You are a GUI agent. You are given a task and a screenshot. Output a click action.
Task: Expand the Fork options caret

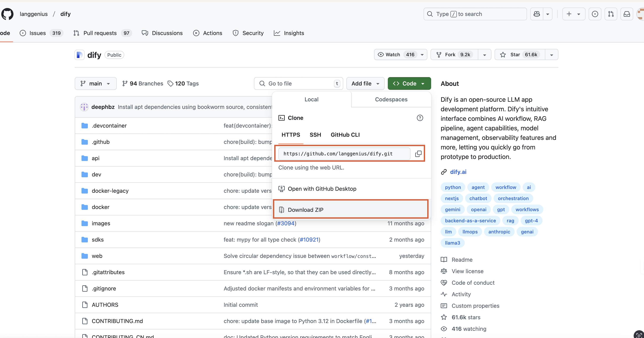[x=485, y=54]
